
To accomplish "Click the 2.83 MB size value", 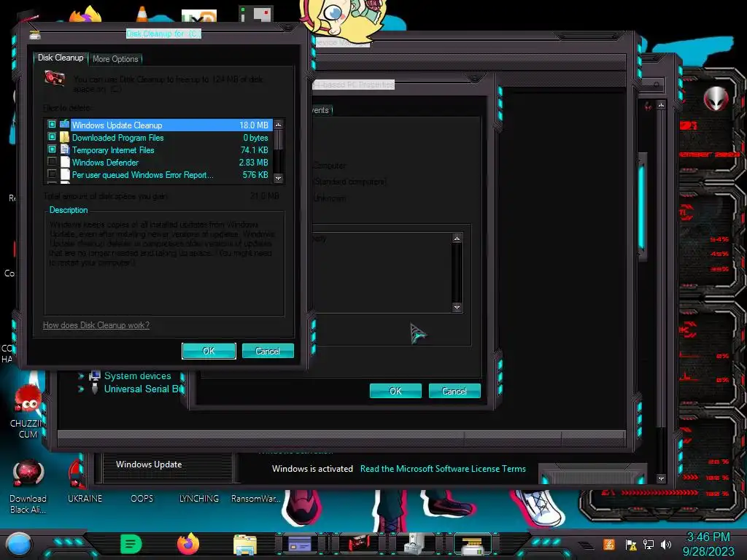I will [x=253, y=163].
